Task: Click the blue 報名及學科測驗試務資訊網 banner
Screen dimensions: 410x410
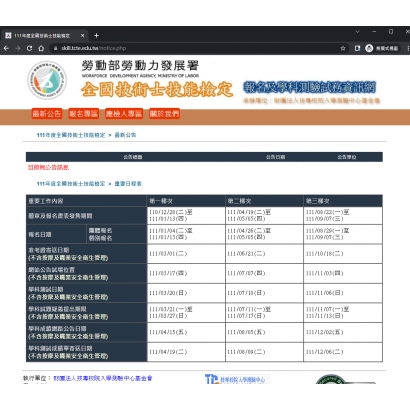Action: [x=310, y=87]
